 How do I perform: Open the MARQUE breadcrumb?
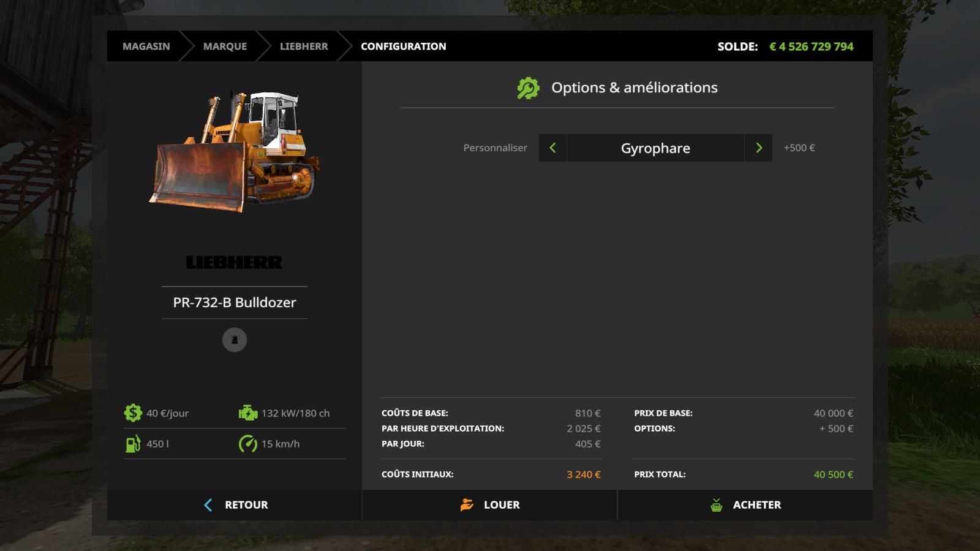(x=225, y=47)
